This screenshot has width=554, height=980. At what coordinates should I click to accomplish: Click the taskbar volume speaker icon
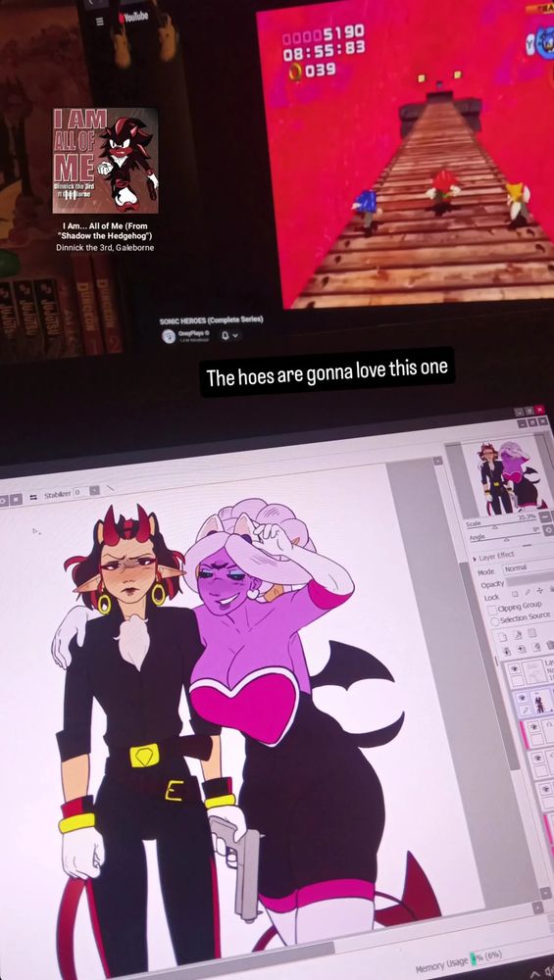coord(548,970)
